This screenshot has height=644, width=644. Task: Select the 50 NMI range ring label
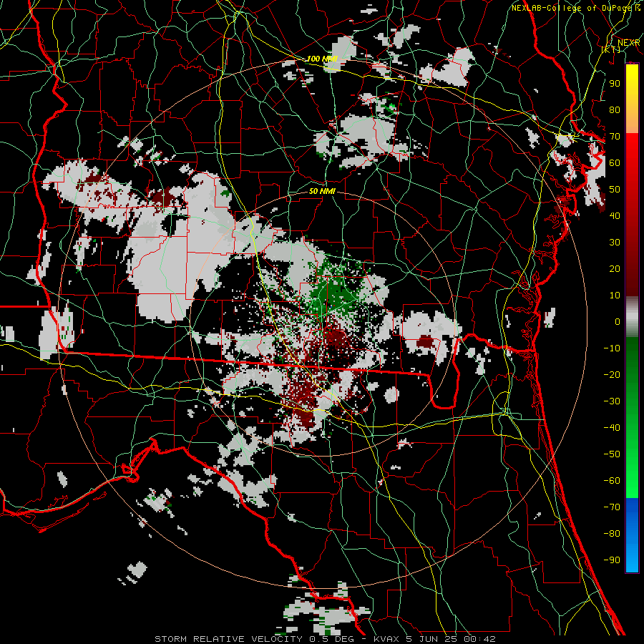point(322,191)
